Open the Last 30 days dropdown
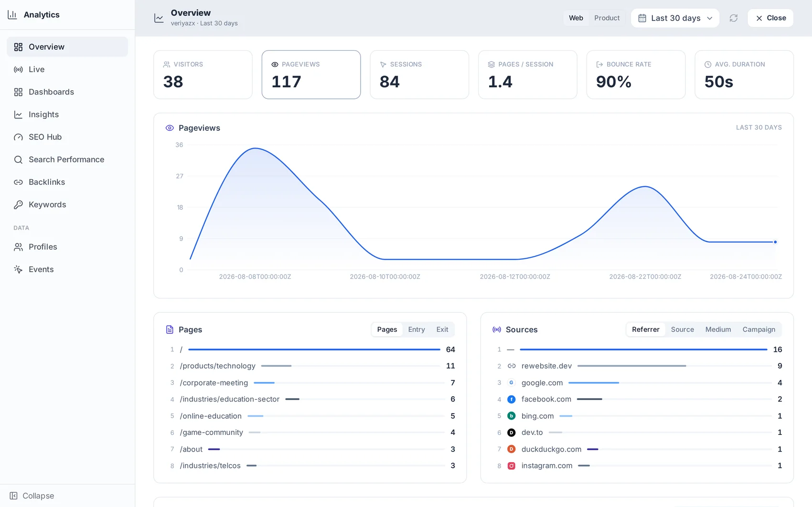Viewport: 812px width, 507px height. point(675,18)
